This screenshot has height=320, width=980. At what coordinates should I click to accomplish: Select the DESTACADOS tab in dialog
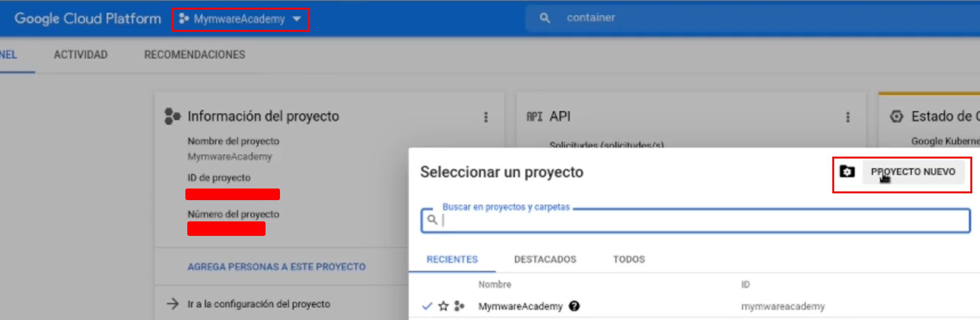tap(545, 260)
